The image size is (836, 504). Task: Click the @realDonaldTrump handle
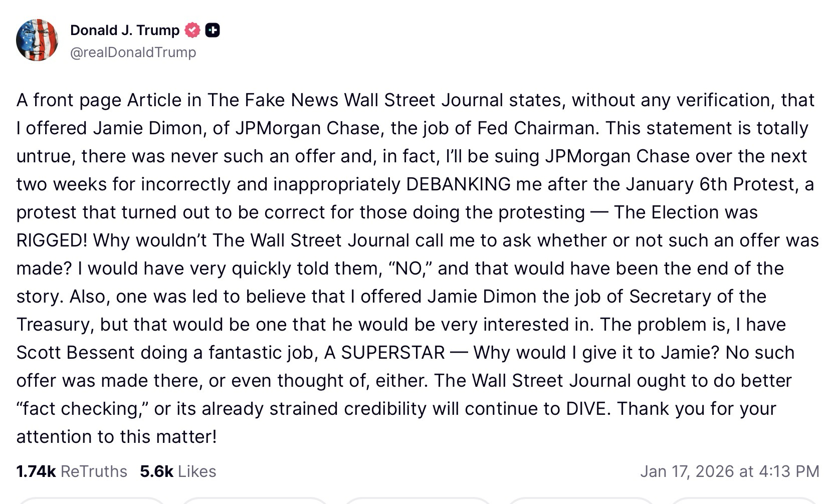(x=133, y=52)
